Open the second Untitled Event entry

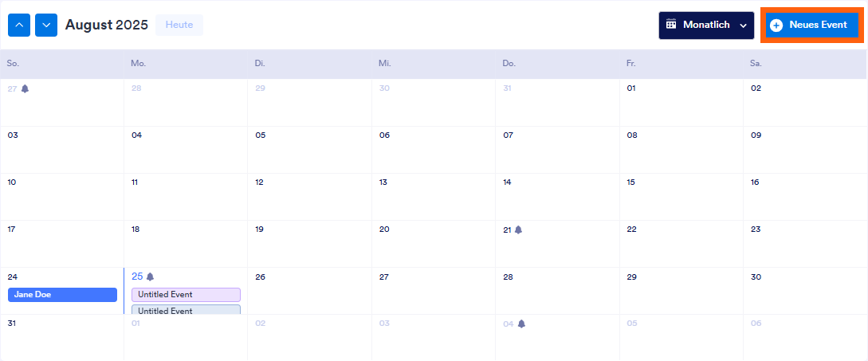click(x=186, y=310)
